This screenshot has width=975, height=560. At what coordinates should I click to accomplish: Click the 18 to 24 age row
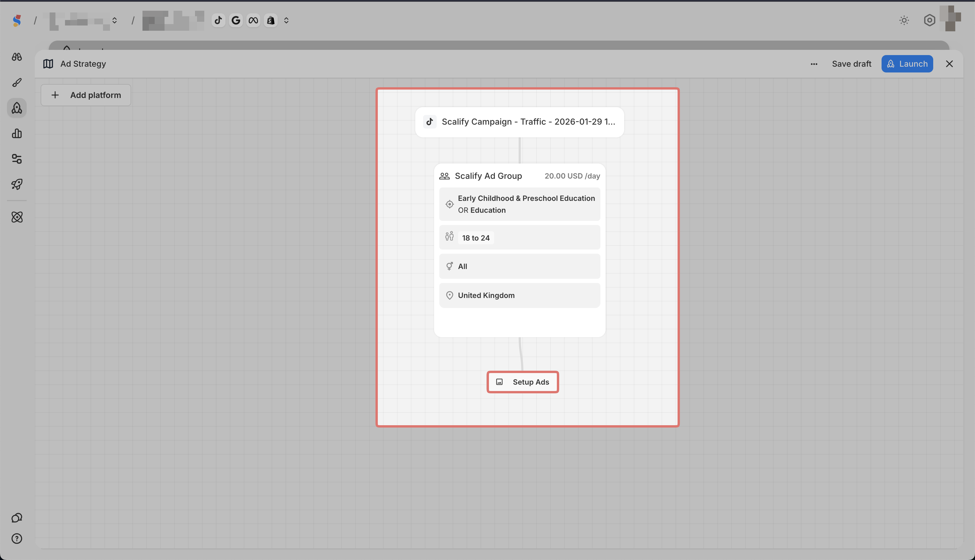pyautogui.click(x=519, y=238)
